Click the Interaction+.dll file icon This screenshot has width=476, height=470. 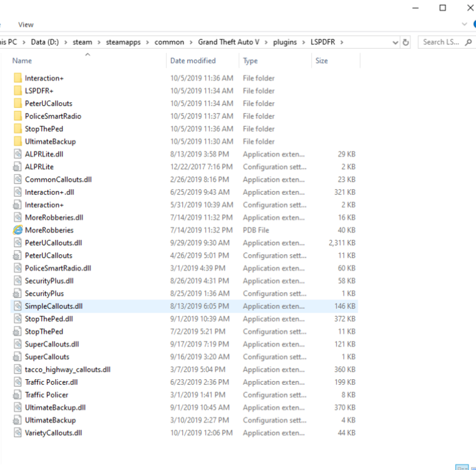point(18,192)
